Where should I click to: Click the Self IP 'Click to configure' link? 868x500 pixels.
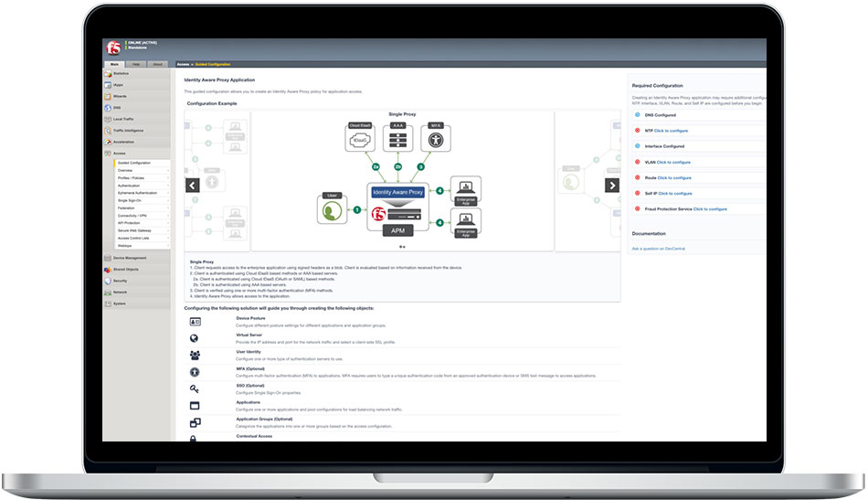675,194
